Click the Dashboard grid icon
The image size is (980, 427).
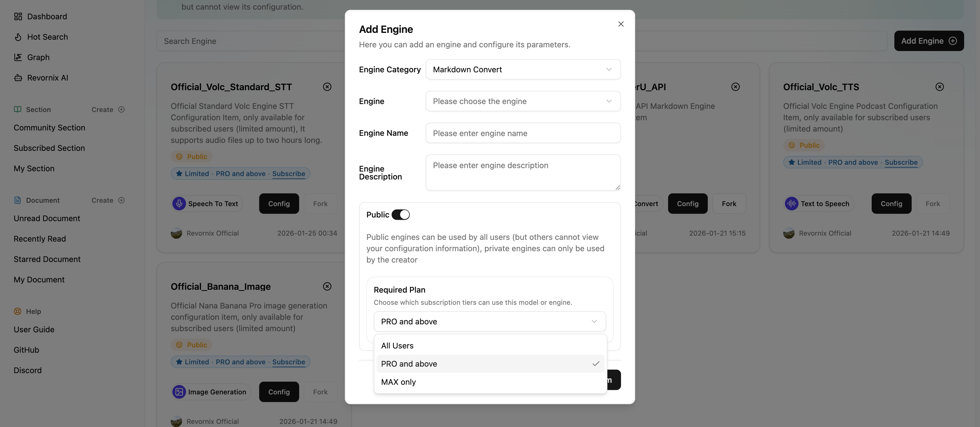(18, 16)
